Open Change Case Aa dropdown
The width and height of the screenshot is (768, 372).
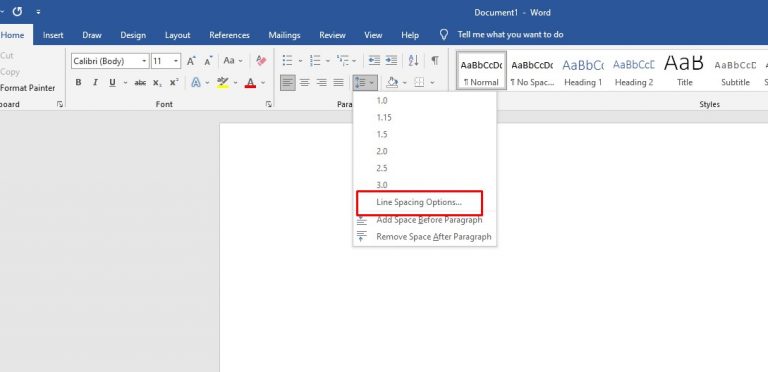click(233, 61)
